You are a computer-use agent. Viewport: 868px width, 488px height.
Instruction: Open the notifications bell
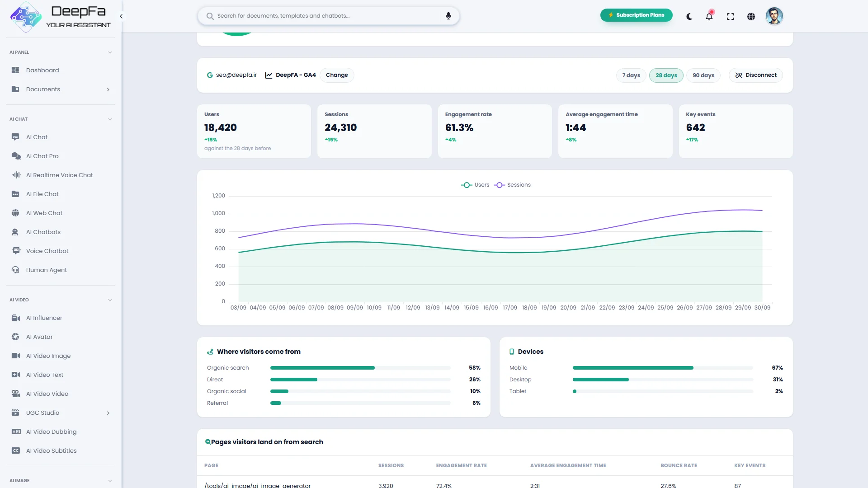point(709,16)
